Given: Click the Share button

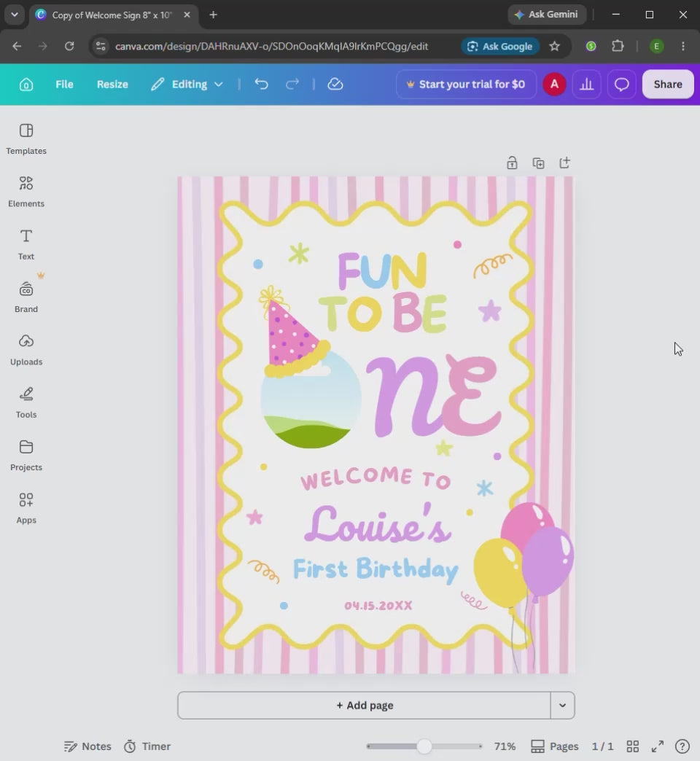Looking at the screenshot, I should (x=667, y=85).
